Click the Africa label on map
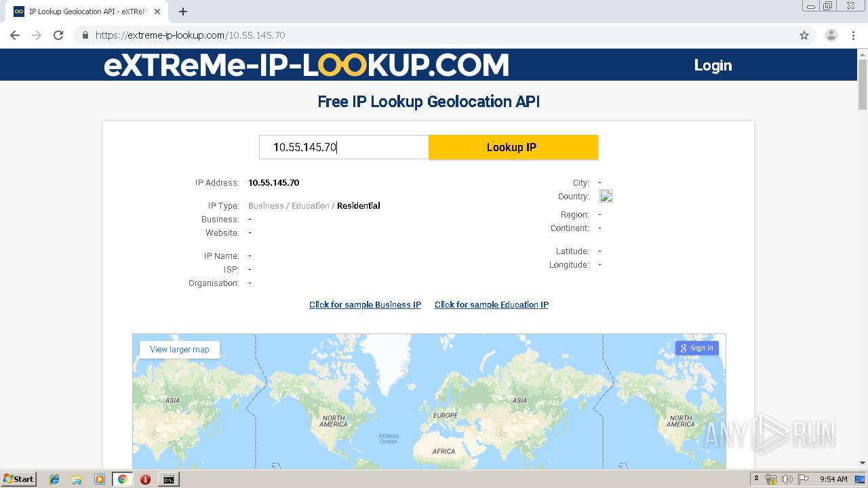The width and height of the screenshot is (868, 488). pos(443,451)
